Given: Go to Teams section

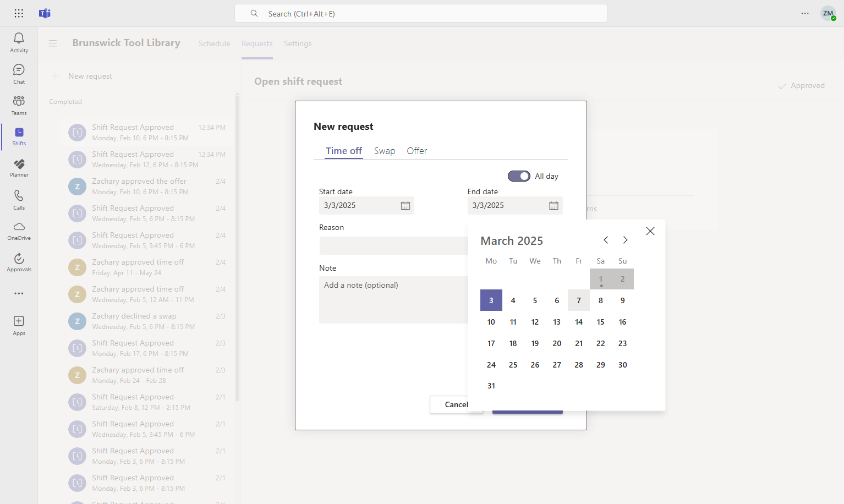Looking at the screenshot, I should [19, 105].
